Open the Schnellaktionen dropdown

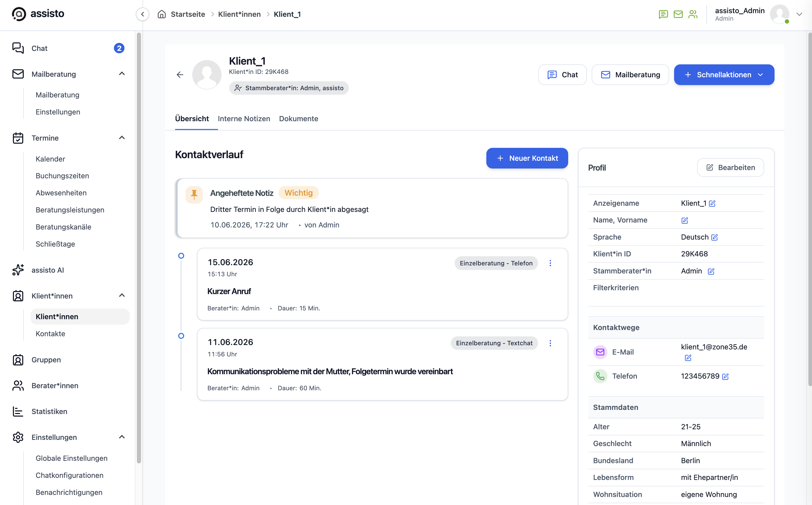click(724, 75)
